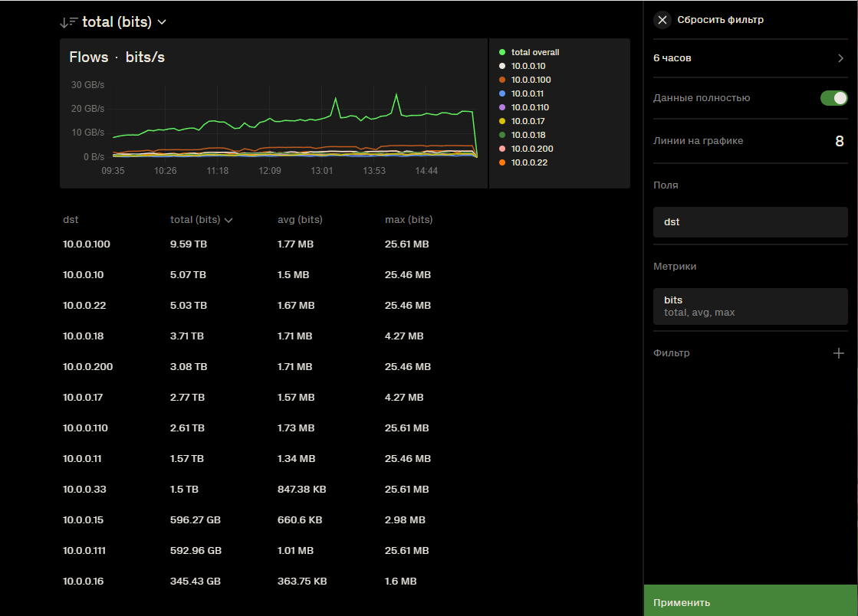Sort table by avg (bits) column

[300, 220]
